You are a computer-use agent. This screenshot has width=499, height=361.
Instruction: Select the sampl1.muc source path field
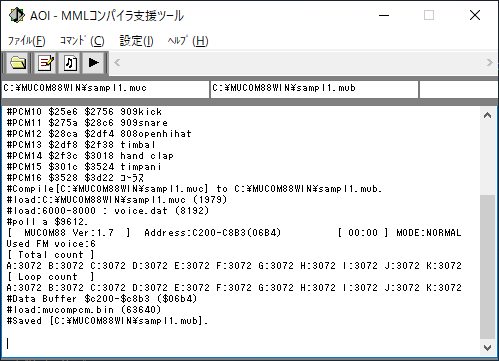(105, 89)
